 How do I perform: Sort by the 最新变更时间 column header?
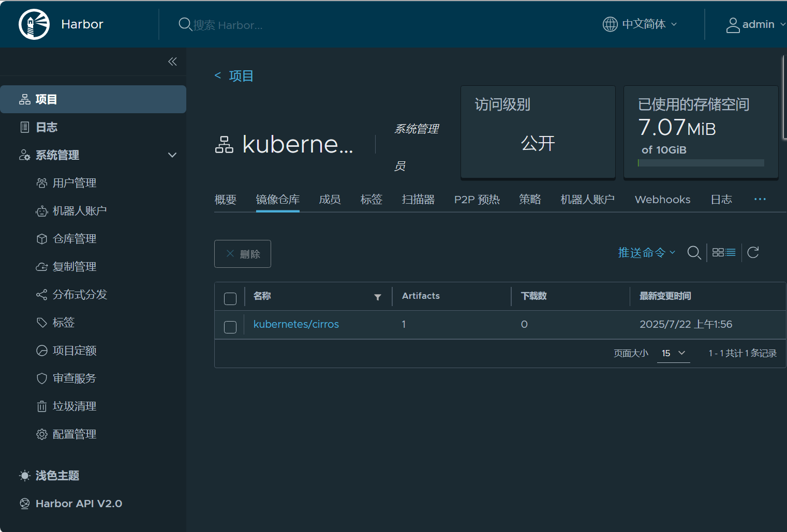point(665,296)
